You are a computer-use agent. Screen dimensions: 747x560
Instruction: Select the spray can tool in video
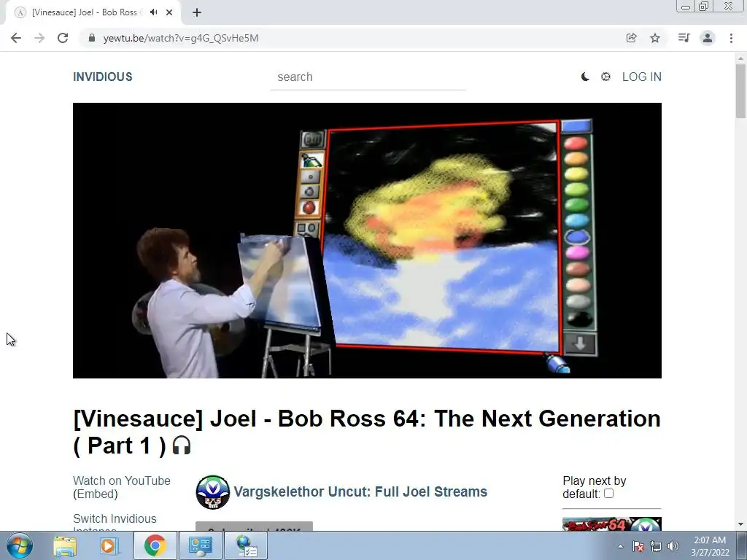(311, 160)
